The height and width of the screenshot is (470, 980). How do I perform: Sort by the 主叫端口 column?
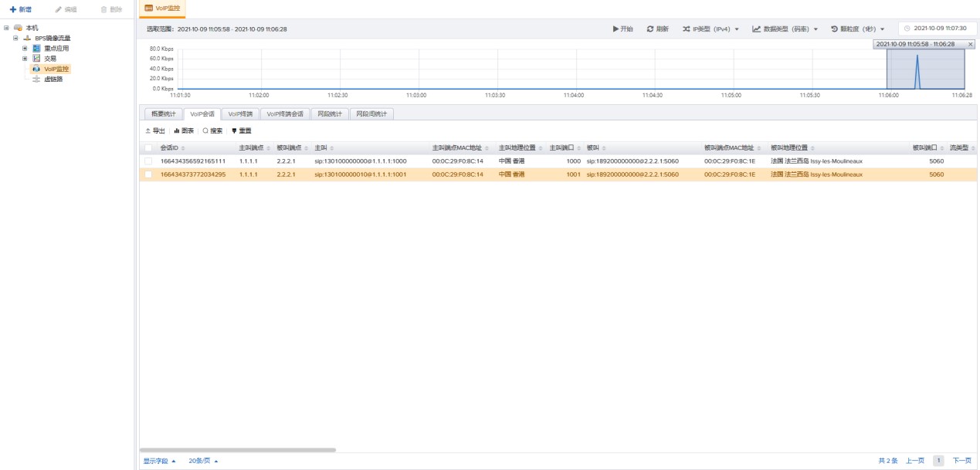[566, 147]
